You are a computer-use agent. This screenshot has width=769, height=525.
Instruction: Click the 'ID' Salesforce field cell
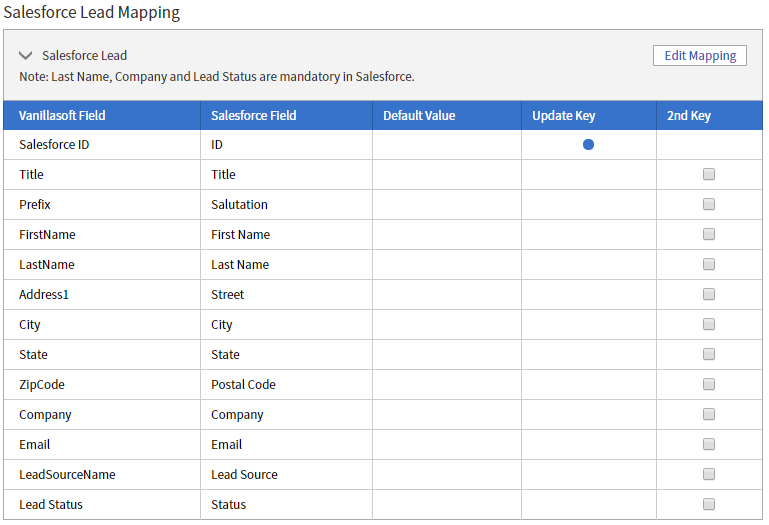click(x=286, y=145)
